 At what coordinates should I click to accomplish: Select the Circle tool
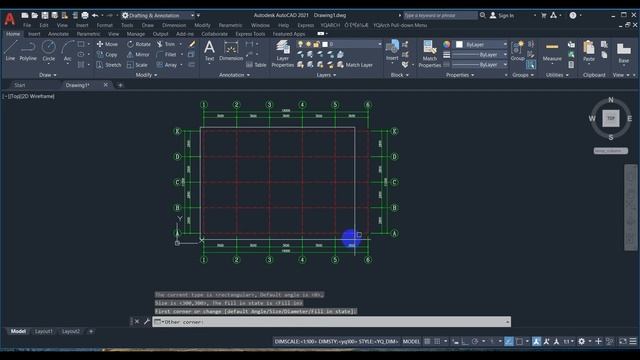49,51
